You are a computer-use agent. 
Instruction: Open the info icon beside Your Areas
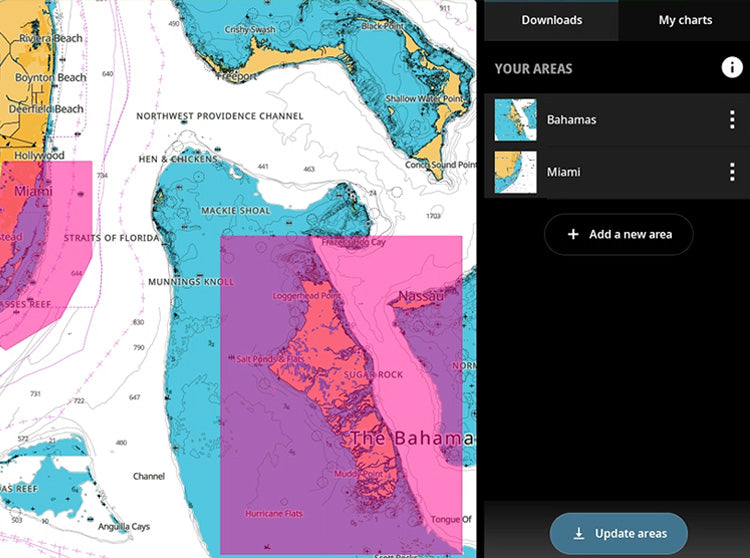[x=732, y=68]
